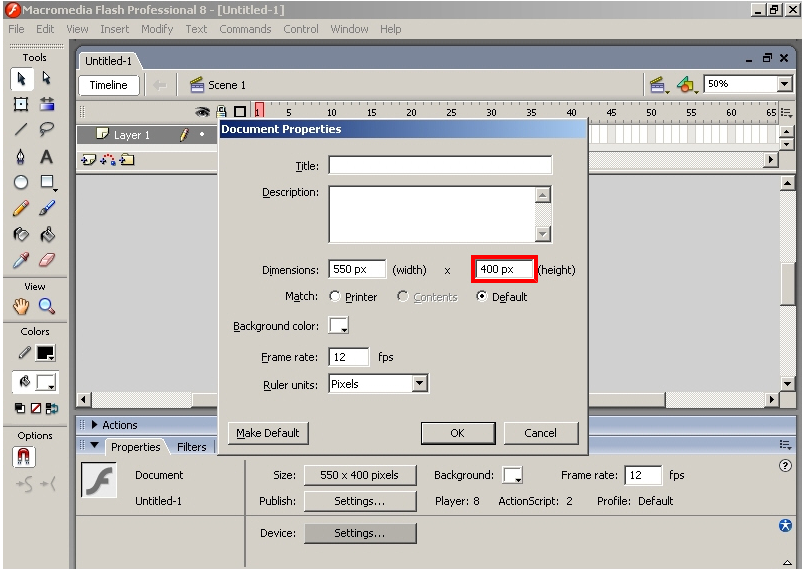Select the Default match radio button
This screenshot has height=569, width=802.
[481, 296]
